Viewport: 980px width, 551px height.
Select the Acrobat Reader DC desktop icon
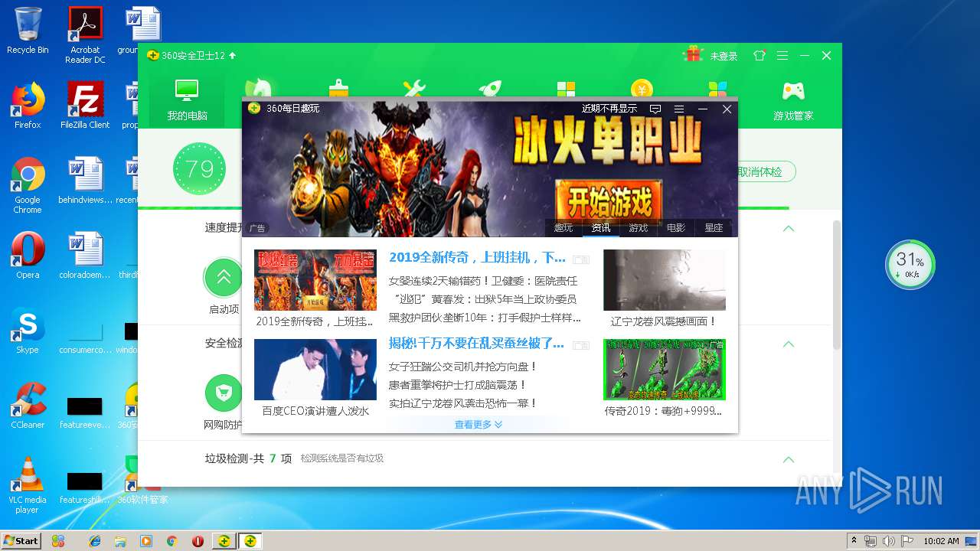tap(85, 35)
